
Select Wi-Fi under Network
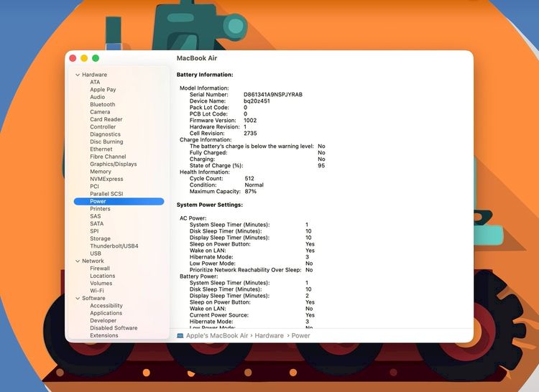pyautogui.click(x=96, y=291)
